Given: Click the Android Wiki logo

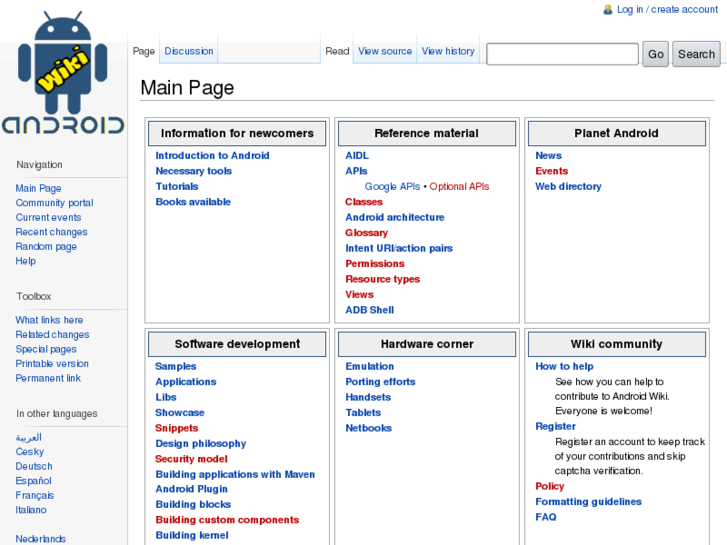Looking at the screenshot, I should (x=63, y=72).
